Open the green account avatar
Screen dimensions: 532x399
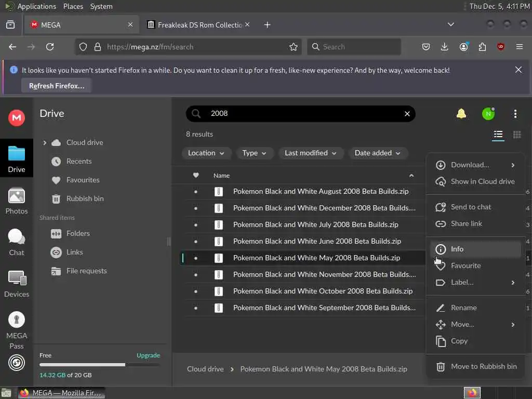tap(488, 114)
